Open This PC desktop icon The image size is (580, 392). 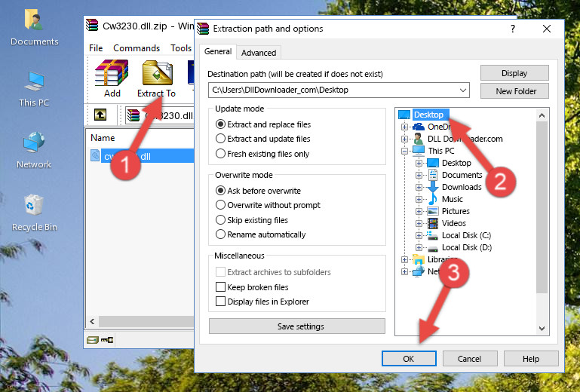pyautogui.click(x=34, y=89)
